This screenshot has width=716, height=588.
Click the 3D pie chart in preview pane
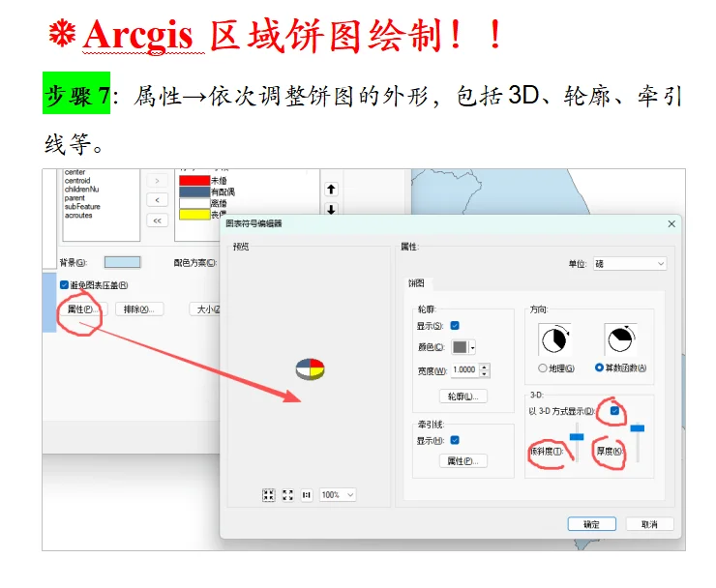[x=310, y=368]
